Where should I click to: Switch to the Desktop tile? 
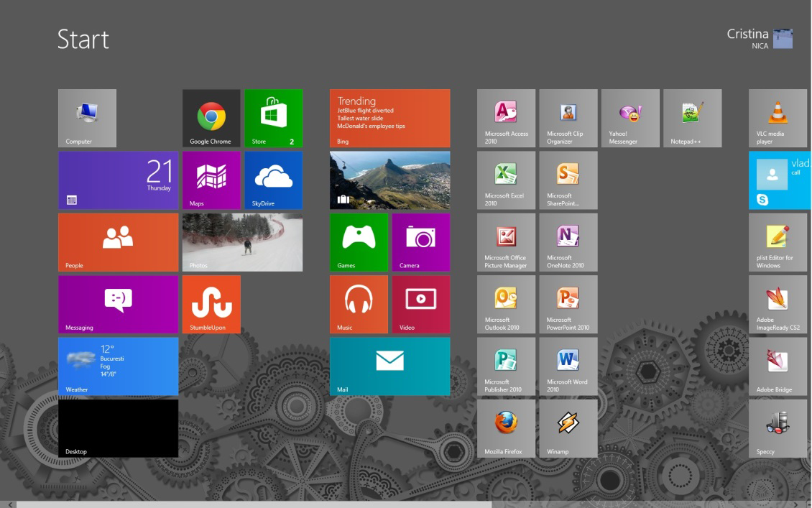pos(118,428)
